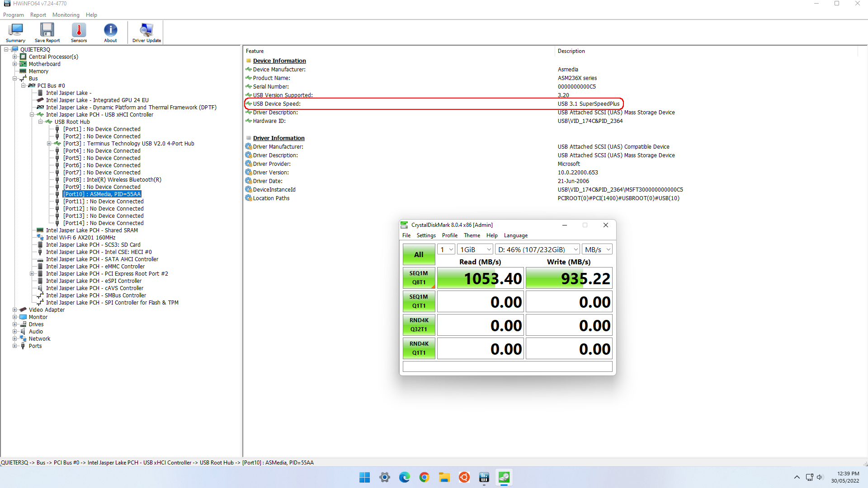This screenshot has width=868, height=488.
Task: Open the Report menu
Action: tap(38, 15)
